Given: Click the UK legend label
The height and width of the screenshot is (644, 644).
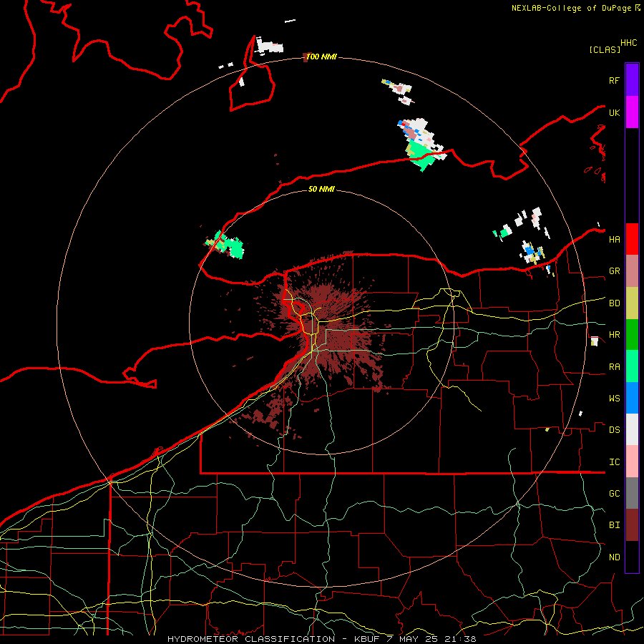Looking at the screenshot, I should [x=614, y=112].
